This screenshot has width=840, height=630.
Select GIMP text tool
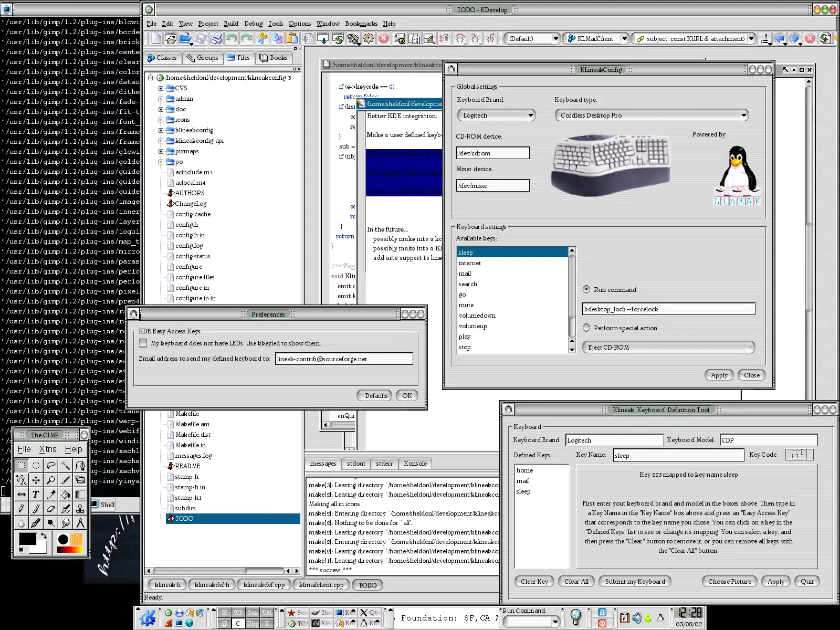36,494
